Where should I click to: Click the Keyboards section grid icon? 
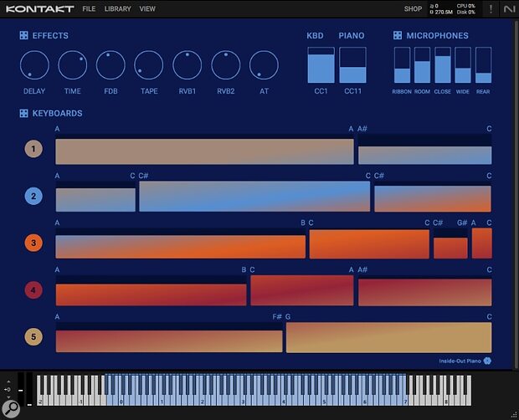click(x=23, y=114)
